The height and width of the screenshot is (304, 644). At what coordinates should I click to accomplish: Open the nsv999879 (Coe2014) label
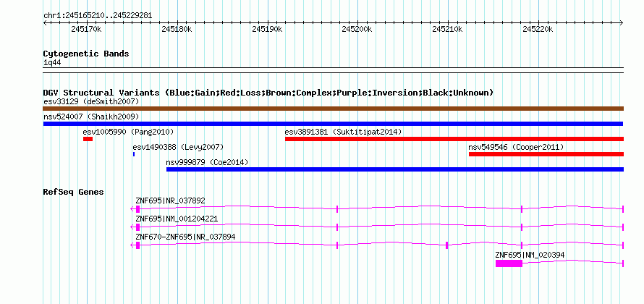tap(207, 162)
